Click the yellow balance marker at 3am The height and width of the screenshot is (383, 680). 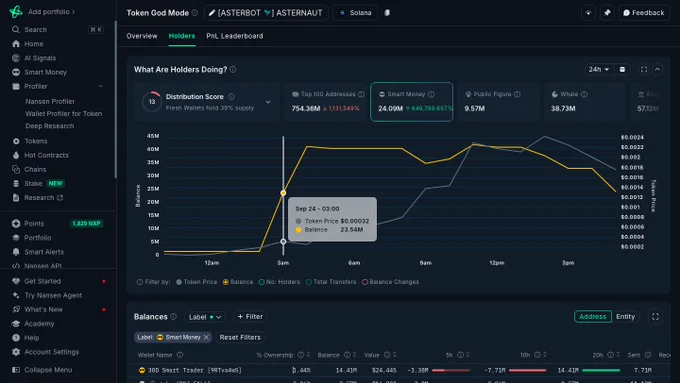click(x=283, y=193)
